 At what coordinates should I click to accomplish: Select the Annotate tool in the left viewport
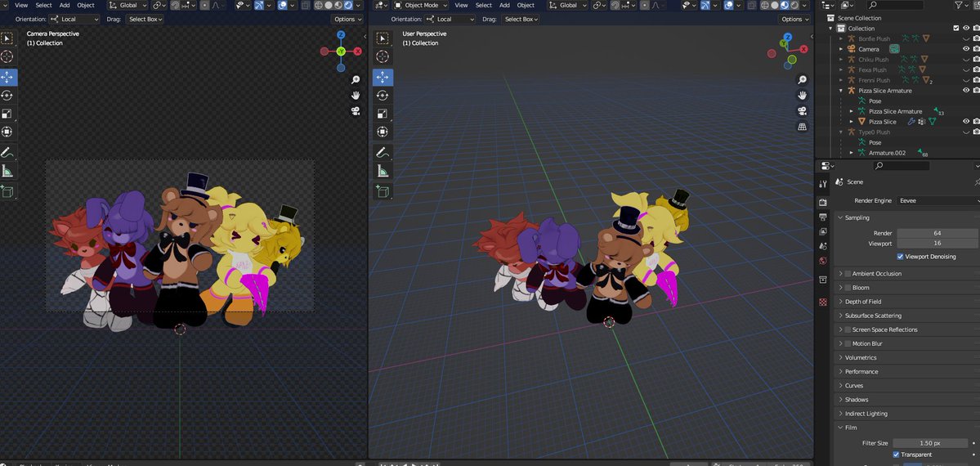point(7,152)
